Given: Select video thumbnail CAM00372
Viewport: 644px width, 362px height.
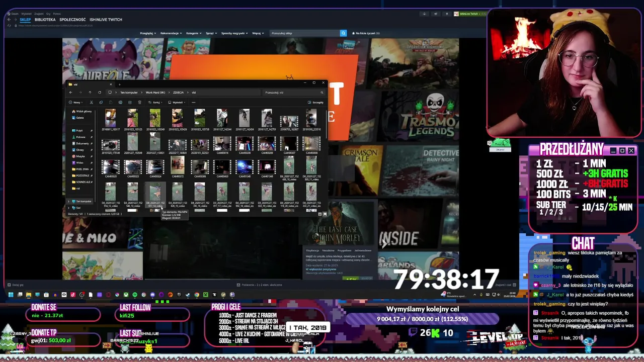Looking at the screenshot, I should click(x=177, y=167).
